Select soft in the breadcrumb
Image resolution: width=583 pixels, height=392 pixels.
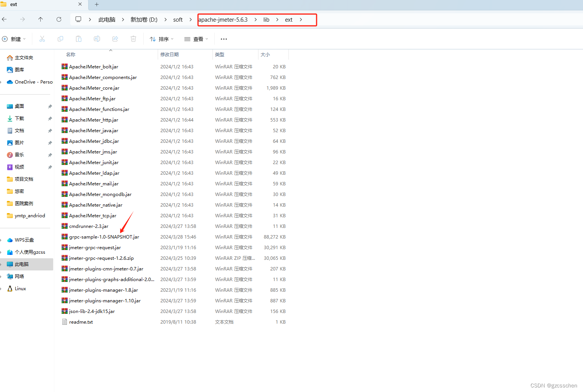[178, 20]
